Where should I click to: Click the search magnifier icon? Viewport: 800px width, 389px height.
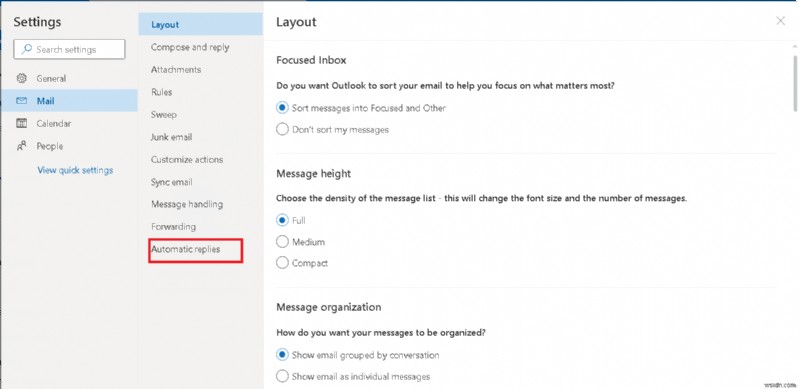pyautogui.click(x=26, y=50)
